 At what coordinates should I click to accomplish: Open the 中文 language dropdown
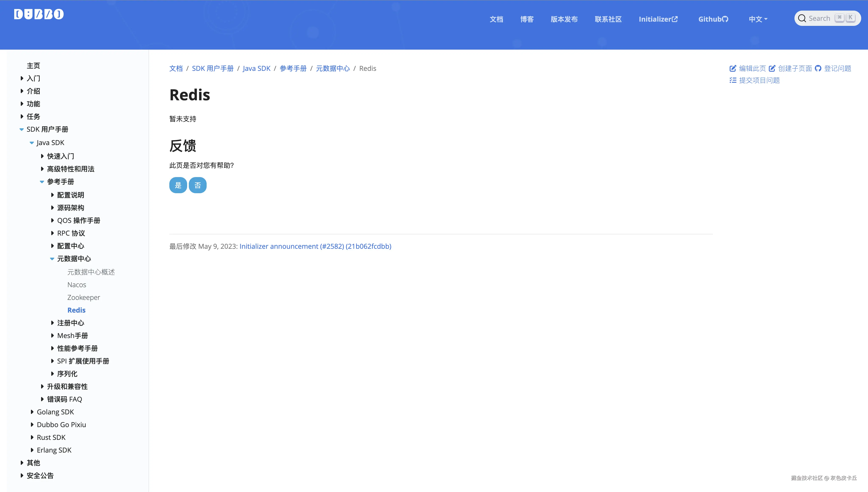click(x=758, y=19)
